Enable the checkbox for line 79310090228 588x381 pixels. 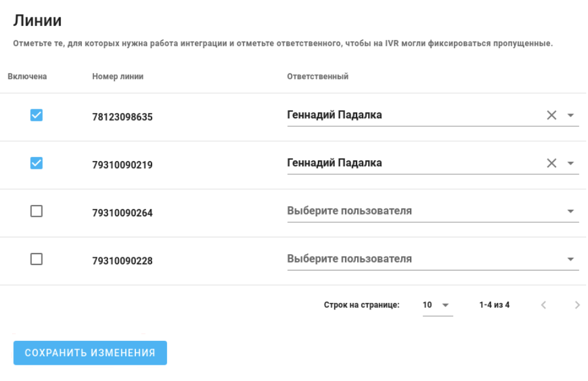point(38,258)
